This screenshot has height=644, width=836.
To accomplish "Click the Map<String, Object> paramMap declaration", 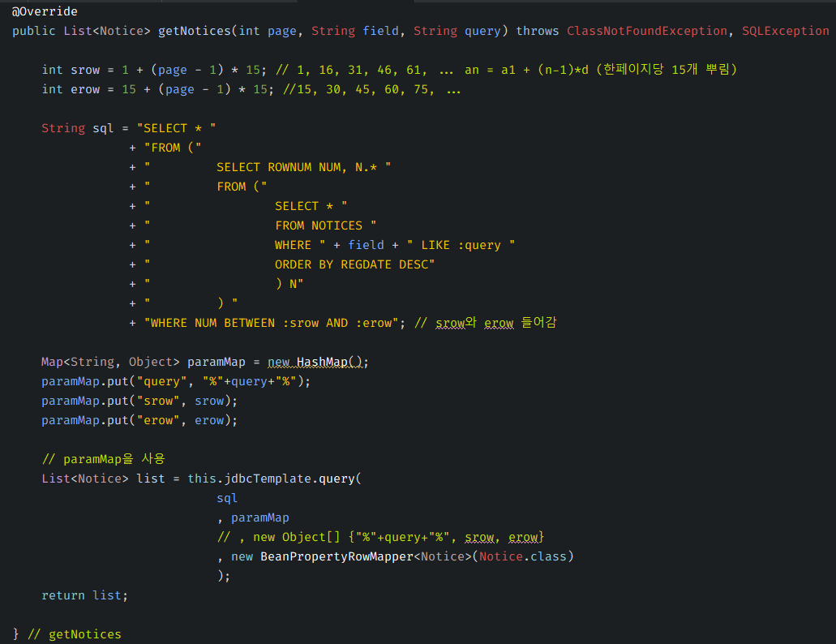I will click(x=144, y=362).
